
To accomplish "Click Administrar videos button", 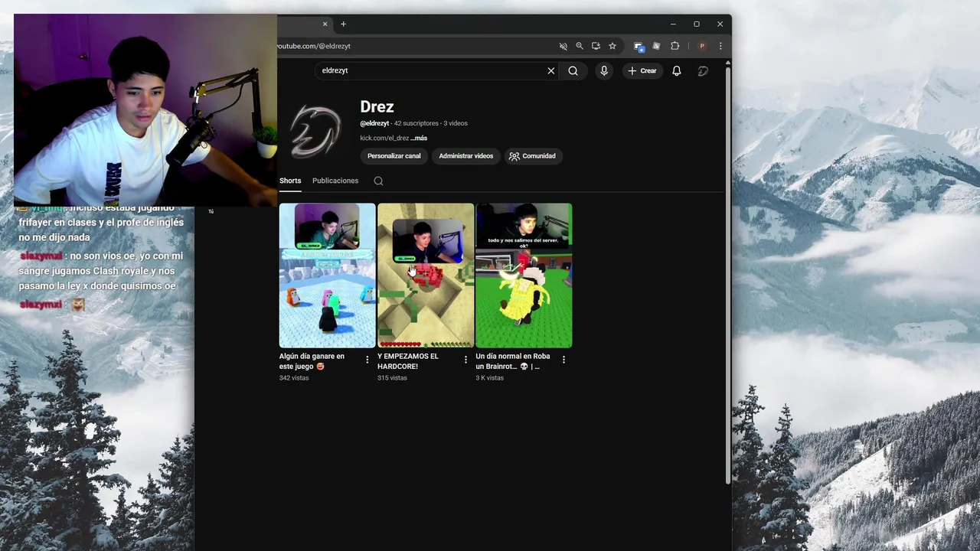I will [465, 156].
